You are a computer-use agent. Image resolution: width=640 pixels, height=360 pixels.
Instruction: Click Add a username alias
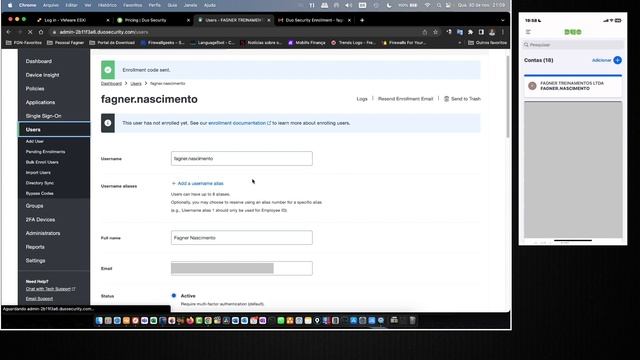click(198, 183)
